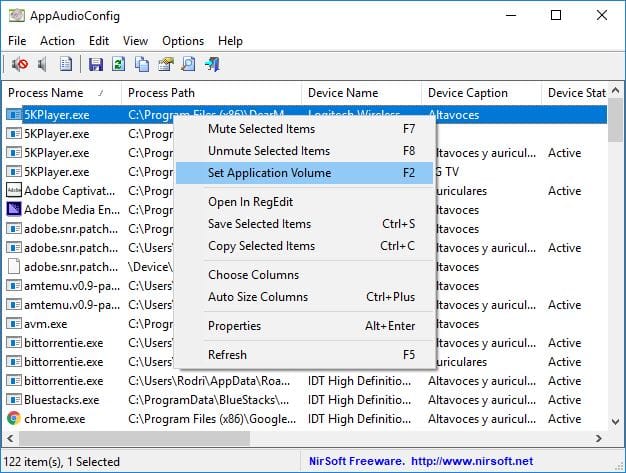Click the Exit door toolbar icon

coord(212,64)
